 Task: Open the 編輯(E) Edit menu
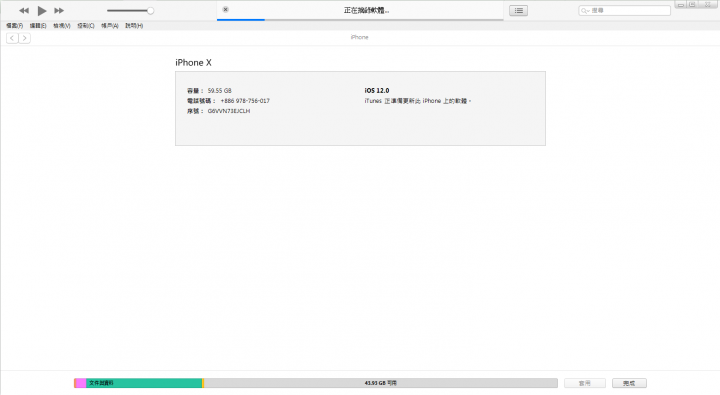(x=38, y=26)
